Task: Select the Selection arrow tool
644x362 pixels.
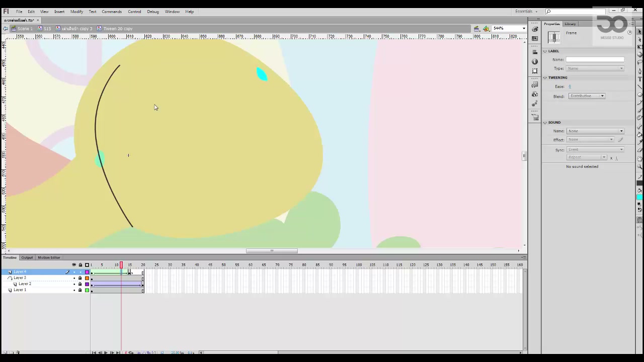Action: [639, 31]
